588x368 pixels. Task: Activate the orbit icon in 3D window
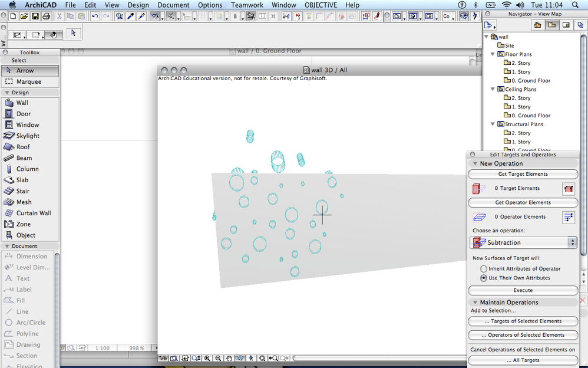240,358
